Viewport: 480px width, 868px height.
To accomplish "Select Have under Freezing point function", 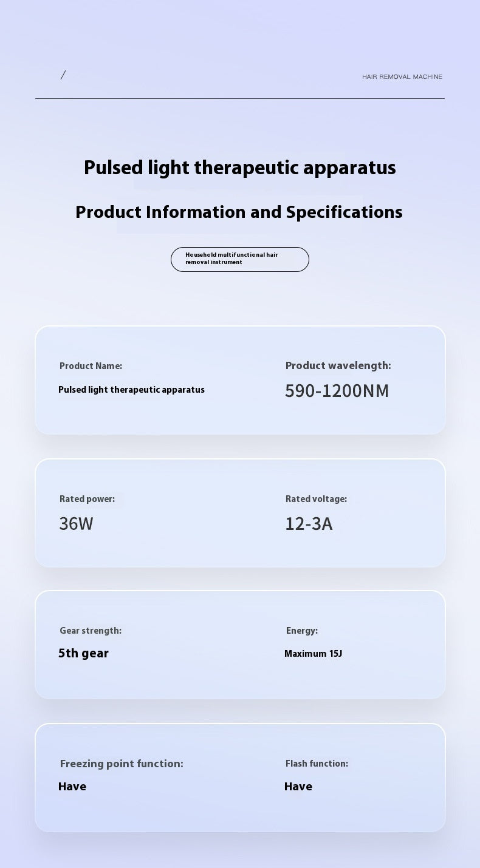I will tap(72, 787).
